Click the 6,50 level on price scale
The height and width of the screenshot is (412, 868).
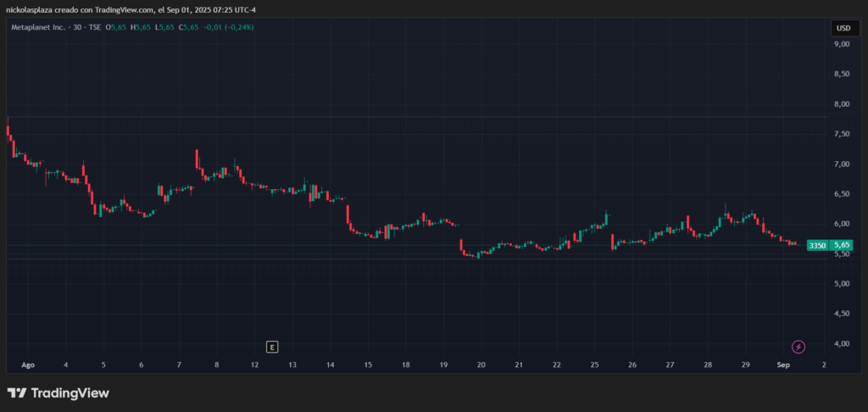click(x=842, y=194)
